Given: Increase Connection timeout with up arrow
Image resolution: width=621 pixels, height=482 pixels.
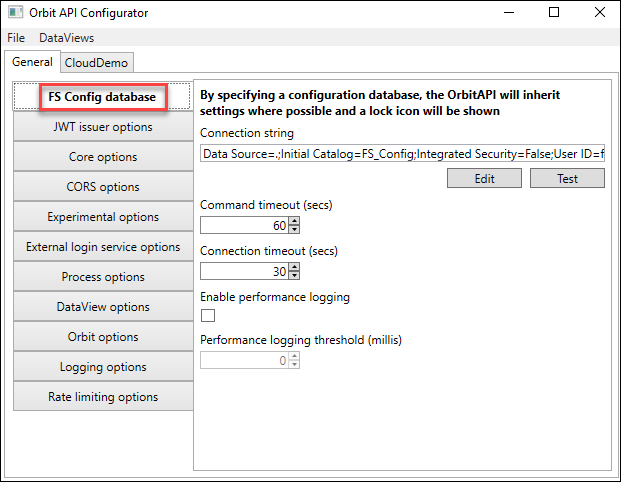Looking at the screenshot, I should click(x=294, y=267).
